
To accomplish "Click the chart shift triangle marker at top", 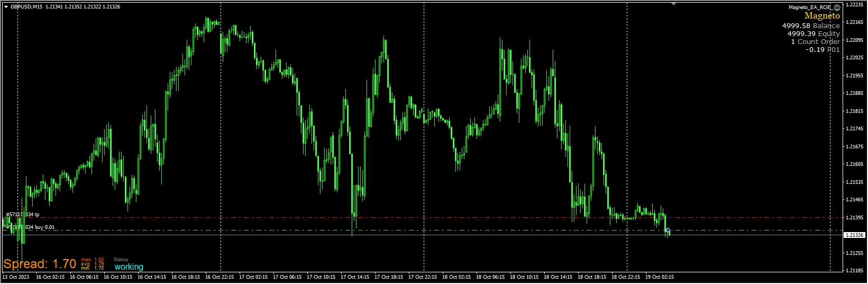I will click(x=673, y=4).
